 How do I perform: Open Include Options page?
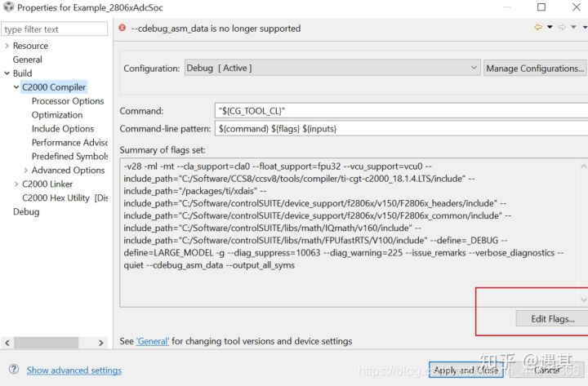63,129
